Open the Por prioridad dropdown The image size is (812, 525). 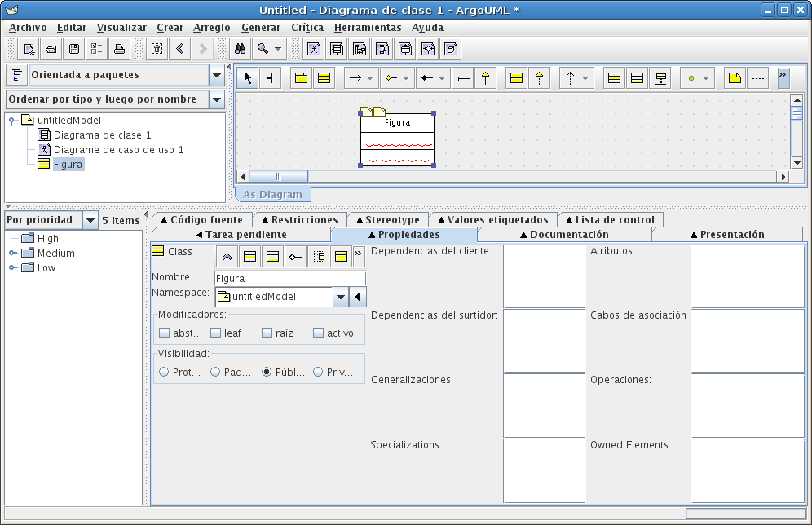click(x=90, y=221)
